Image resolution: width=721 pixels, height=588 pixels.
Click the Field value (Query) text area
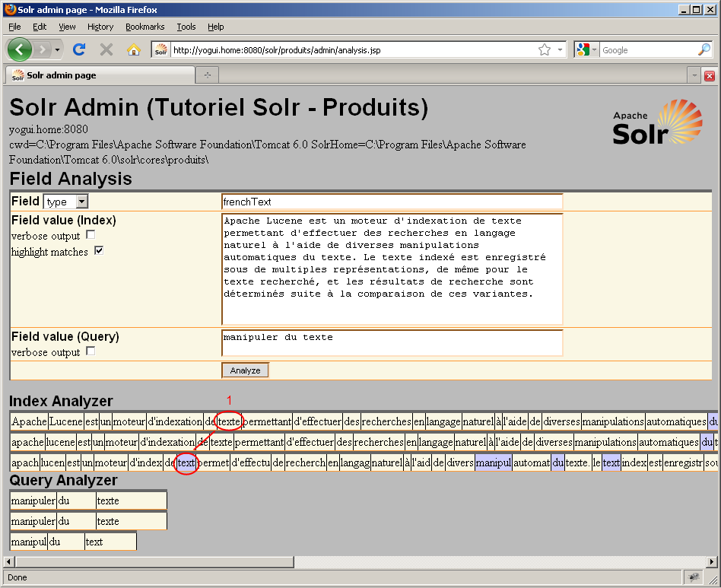(392, 342)
